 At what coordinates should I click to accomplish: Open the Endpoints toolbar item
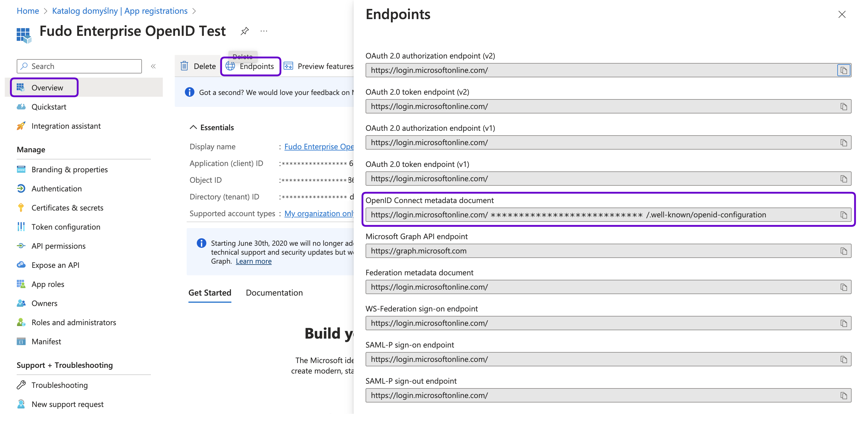pyautogui.click(x=250, y=67)
